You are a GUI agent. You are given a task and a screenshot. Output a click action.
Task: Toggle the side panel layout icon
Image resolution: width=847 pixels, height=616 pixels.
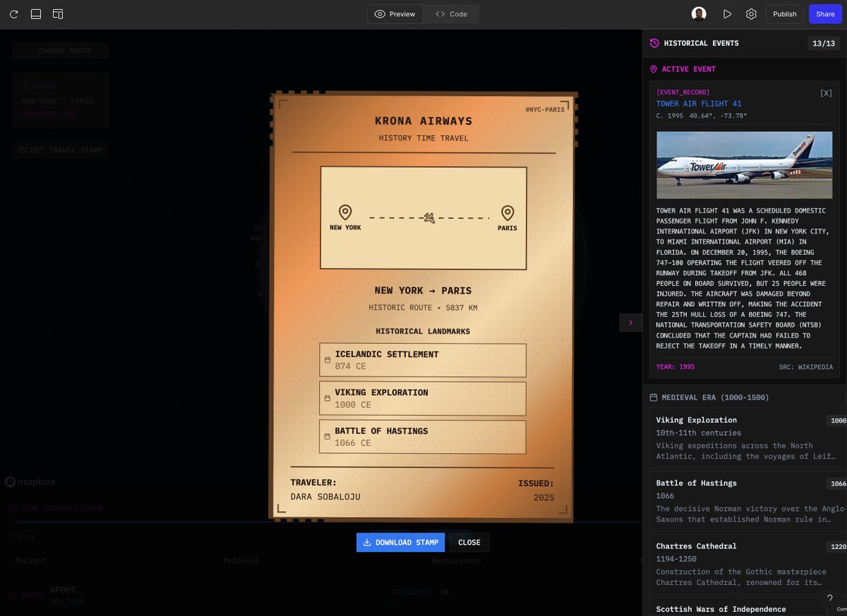click(58, 14)
